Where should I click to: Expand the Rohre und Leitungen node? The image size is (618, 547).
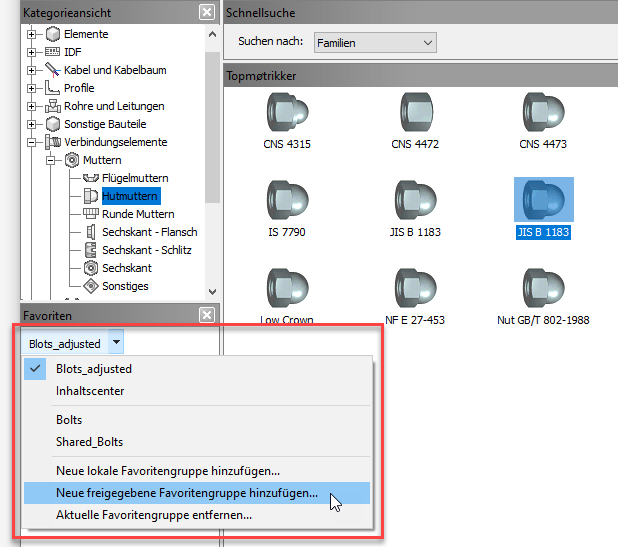click(x=32, y=106)
